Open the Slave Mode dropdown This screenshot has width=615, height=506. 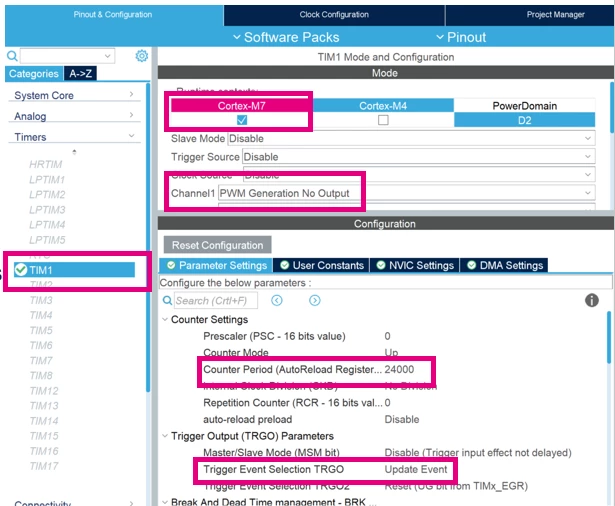pos(411,138)
